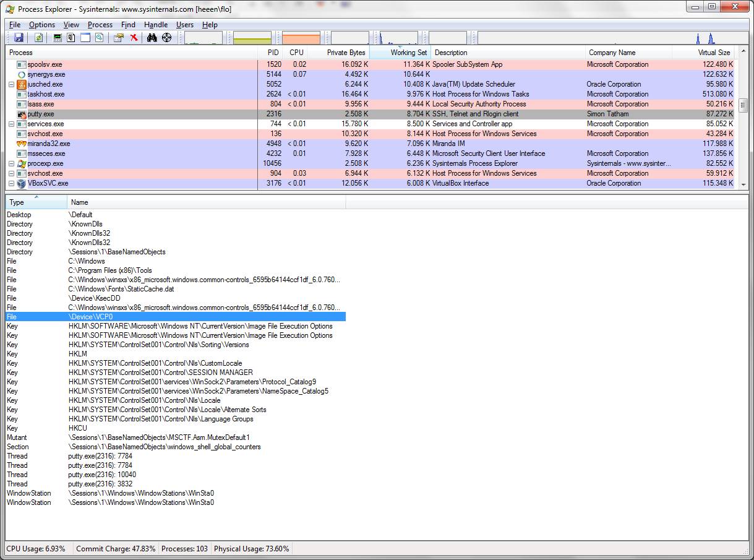Sort by Virtual Size column header
Screen dimensions: 754x560
pos(705,53)
